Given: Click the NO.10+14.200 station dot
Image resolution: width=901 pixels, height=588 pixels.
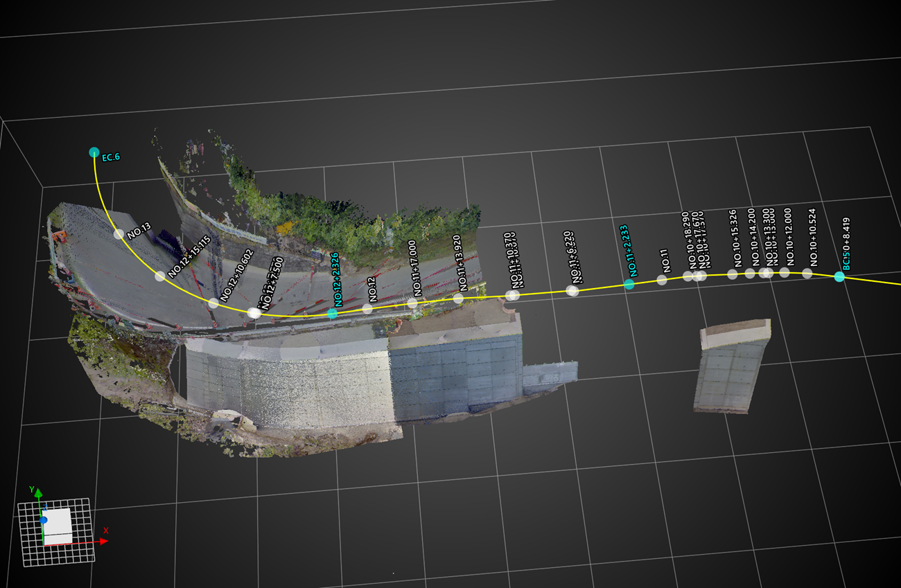Looking at the screenshot, I should 750,274.
